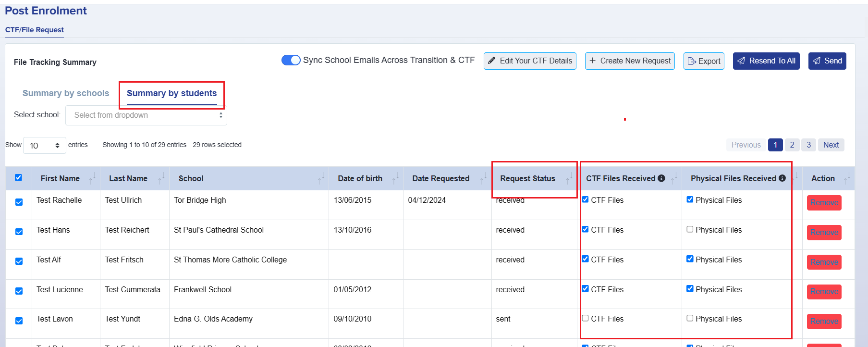Switch to Summary by schools tab

[66, 93]
